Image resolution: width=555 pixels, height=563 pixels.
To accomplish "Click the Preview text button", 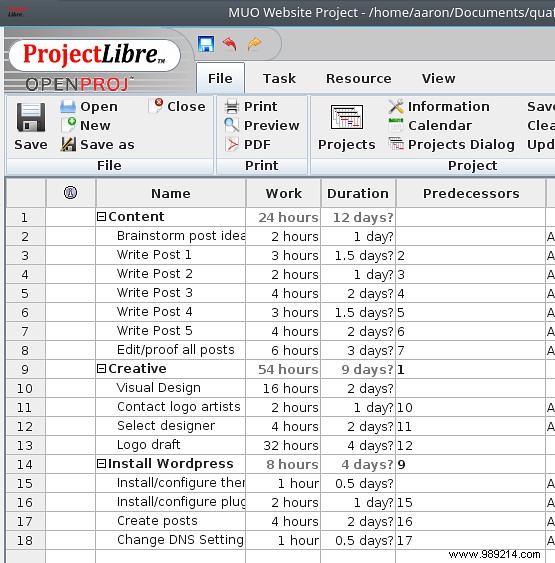I will coord(272,125).
